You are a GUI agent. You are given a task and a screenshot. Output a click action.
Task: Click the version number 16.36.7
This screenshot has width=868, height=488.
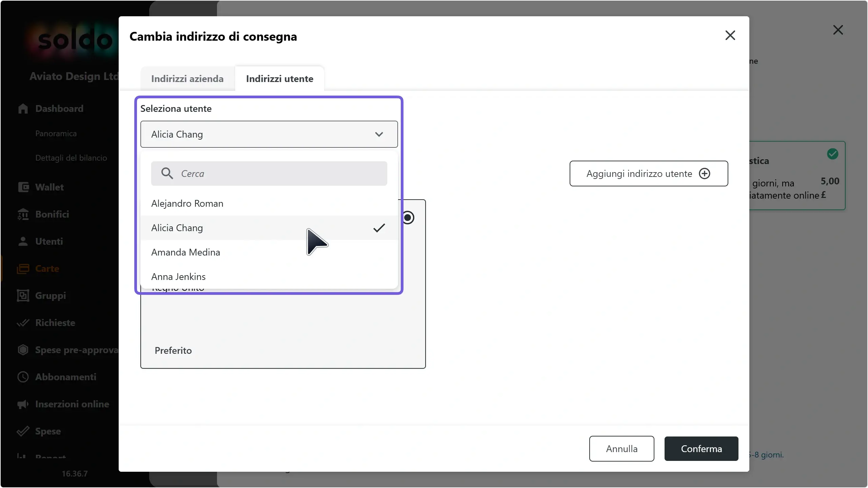pyautogui.click(x=75, y=473)
